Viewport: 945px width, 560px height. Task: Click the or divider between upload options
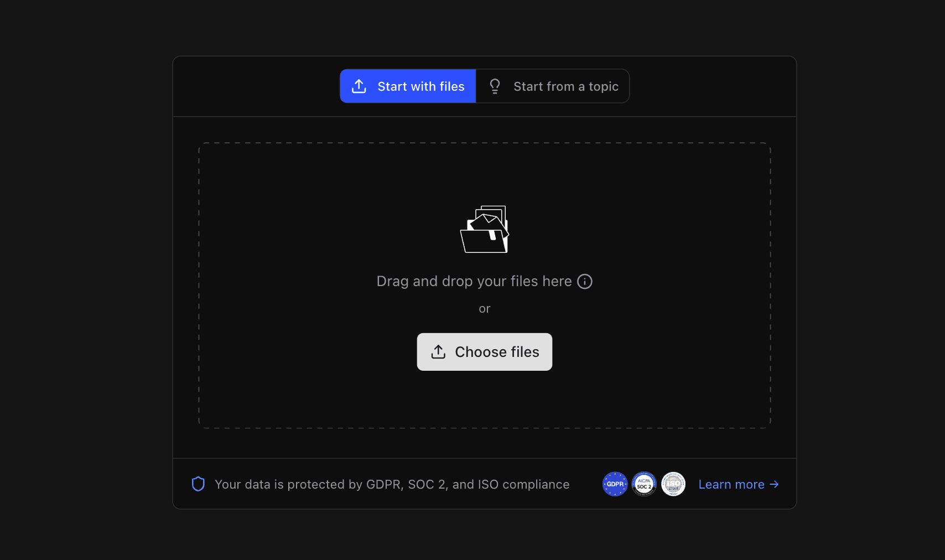(x=484, y=308)
